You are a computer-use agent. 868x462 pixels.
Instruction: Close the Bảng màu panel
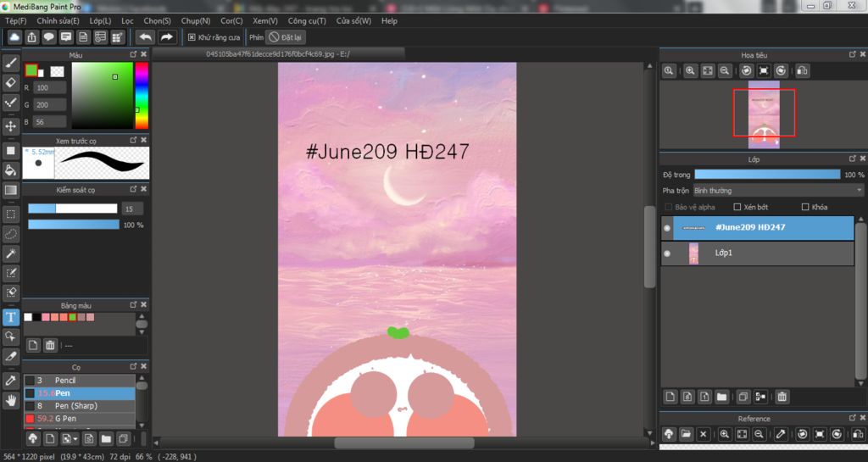pos(143,305)
